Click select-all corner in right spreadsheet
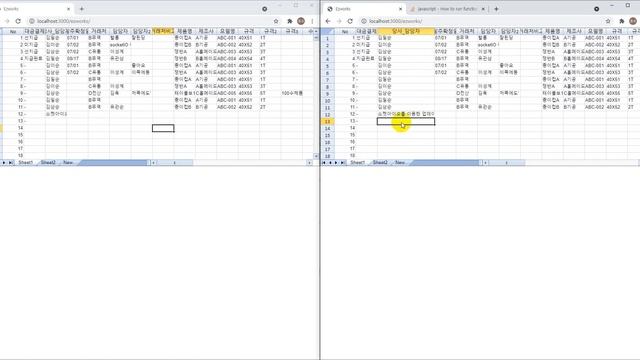 (327, 31)
